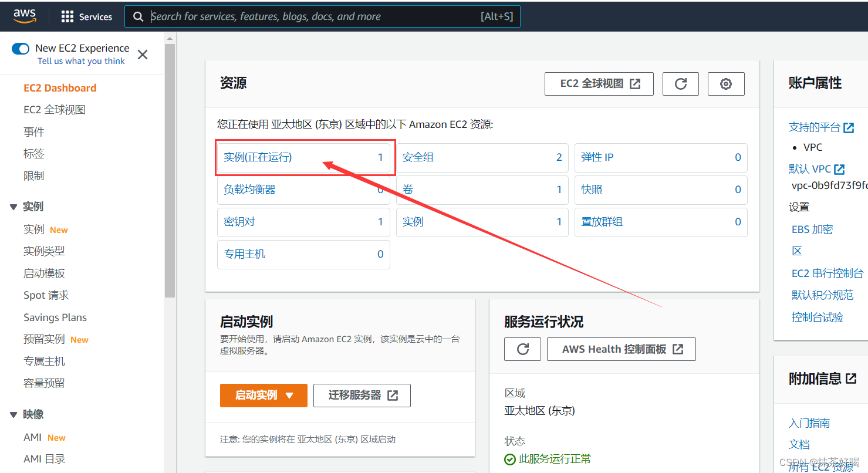Open 资源 panel settings gear
This screenshot has height=473, width=868.
point(726,84)
